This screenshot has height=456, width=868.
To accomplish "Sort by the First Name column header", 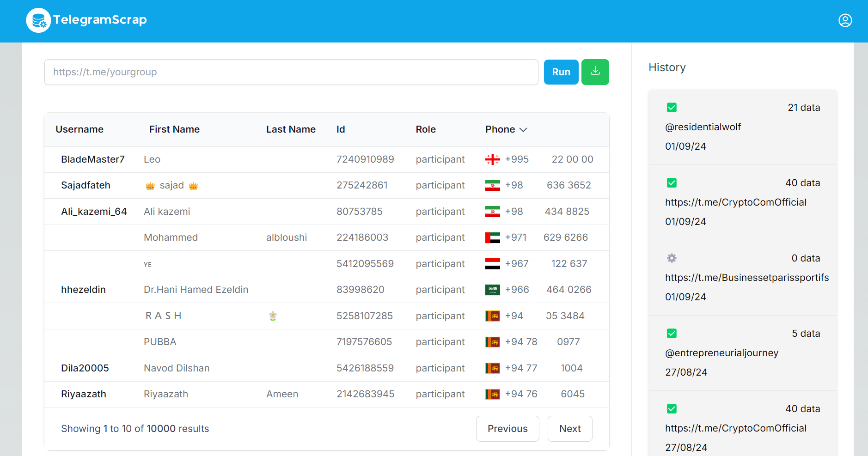I will click(x=174, y=129).
